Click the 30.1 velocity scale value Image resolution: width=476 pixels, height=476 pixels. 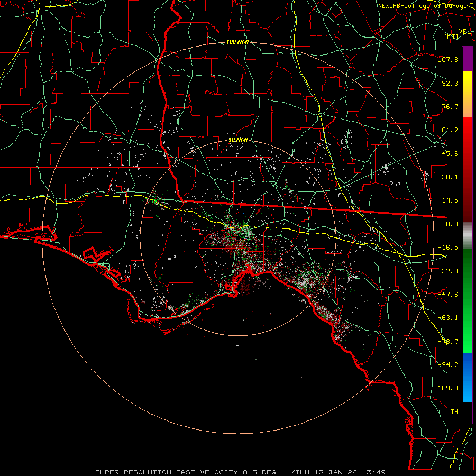coord(450,177)
